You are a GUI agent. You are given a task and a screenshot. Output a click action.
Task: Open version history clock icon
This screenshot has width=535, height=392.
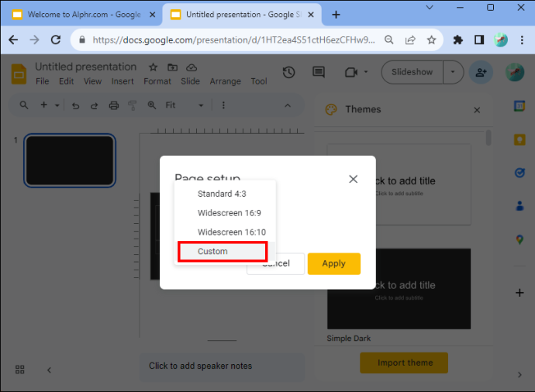click(x=288, y=72)
